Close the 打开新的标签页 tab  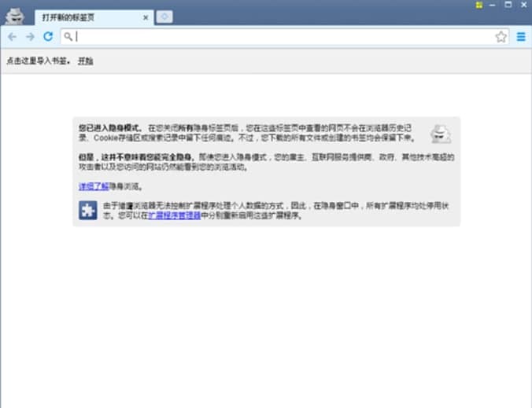click(x=146, y=17)
